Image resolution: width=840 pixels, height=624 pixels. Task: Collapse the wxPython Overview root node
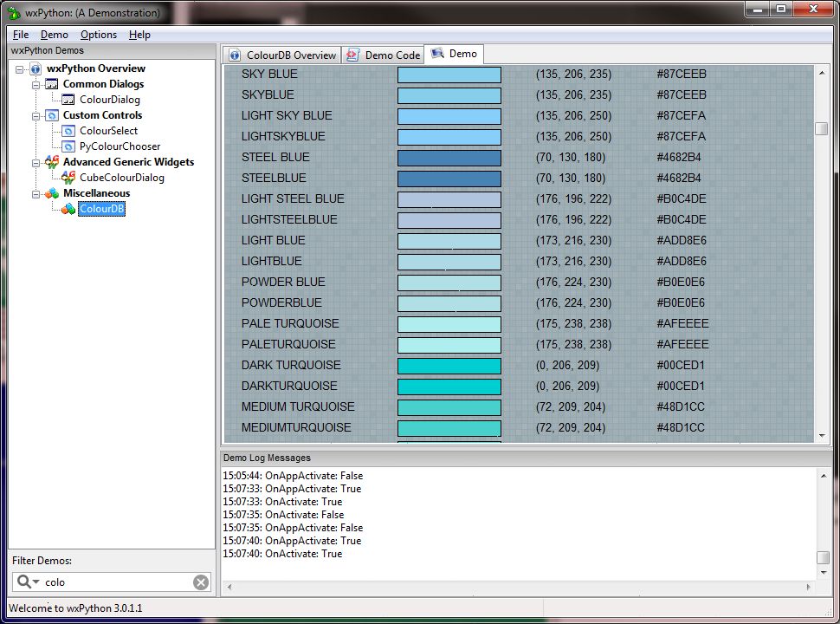(x=20, y=69)
